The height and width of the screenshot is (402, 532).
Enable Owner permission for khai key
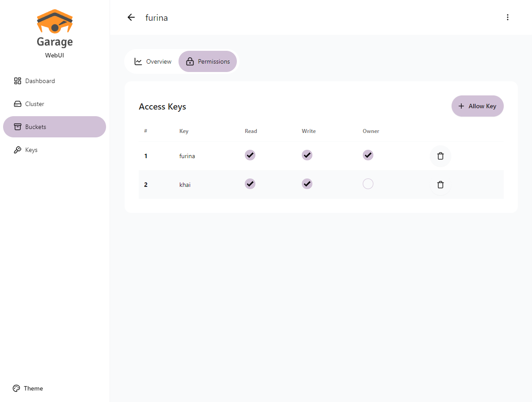[x=368, y=184]
